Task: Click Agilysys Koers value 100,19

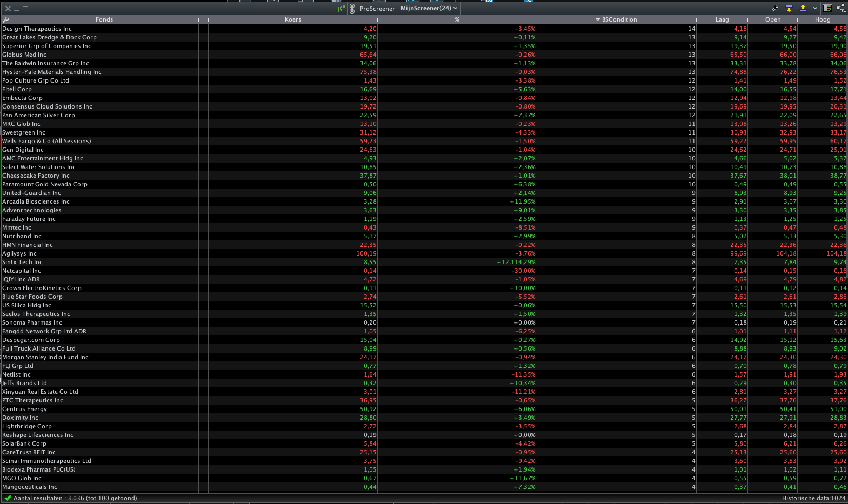Action: point(366,253)
